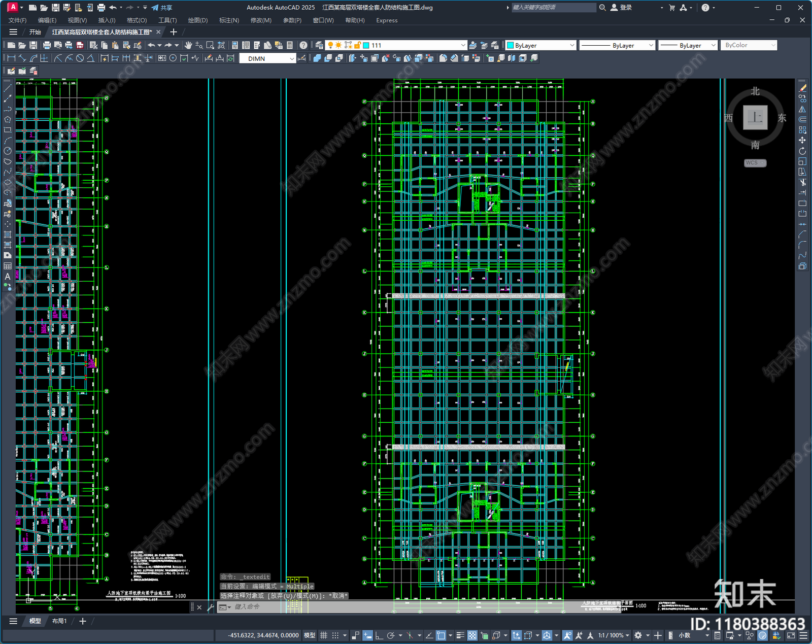Open the ByLayer color control dropdown
Screen dimensions: 812x644
coord(572,45)
